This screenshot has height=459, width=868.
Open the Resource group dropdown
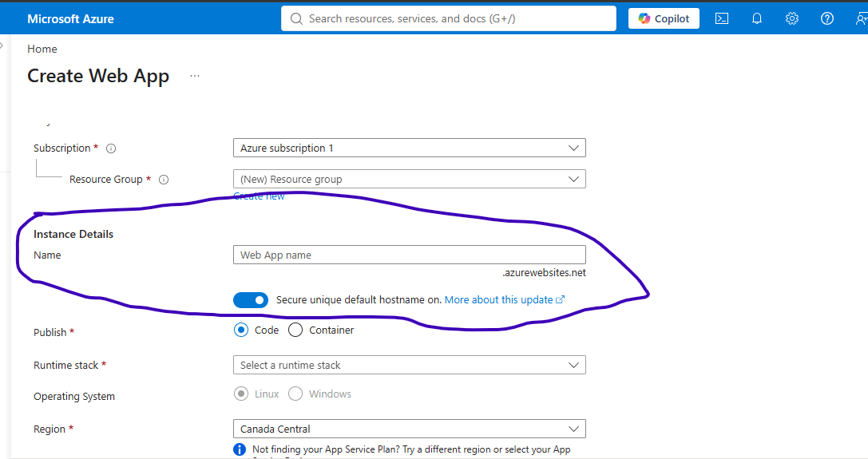click(409, 179)
